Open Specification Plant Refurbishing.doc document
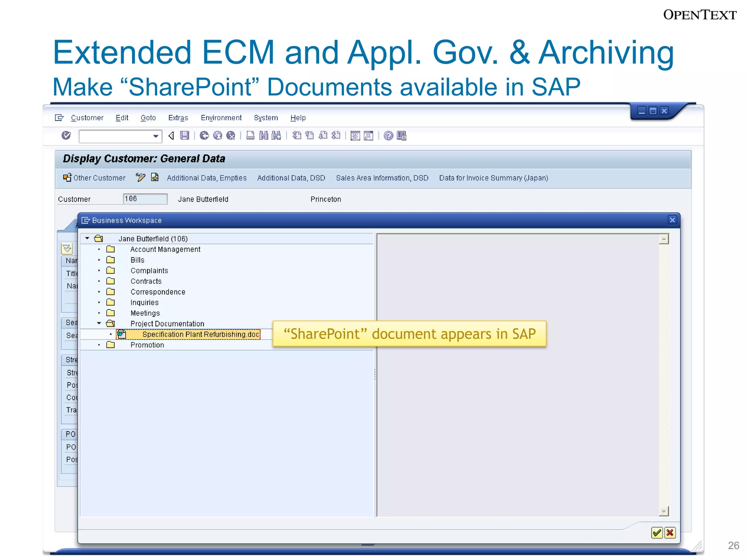The height and width of the screenshot is (560, 747). [x=201, y=334]
